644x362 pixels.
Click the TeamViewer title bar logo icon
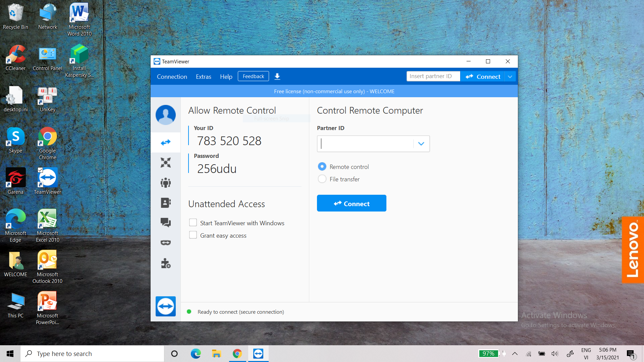click(x=157, y=61)
